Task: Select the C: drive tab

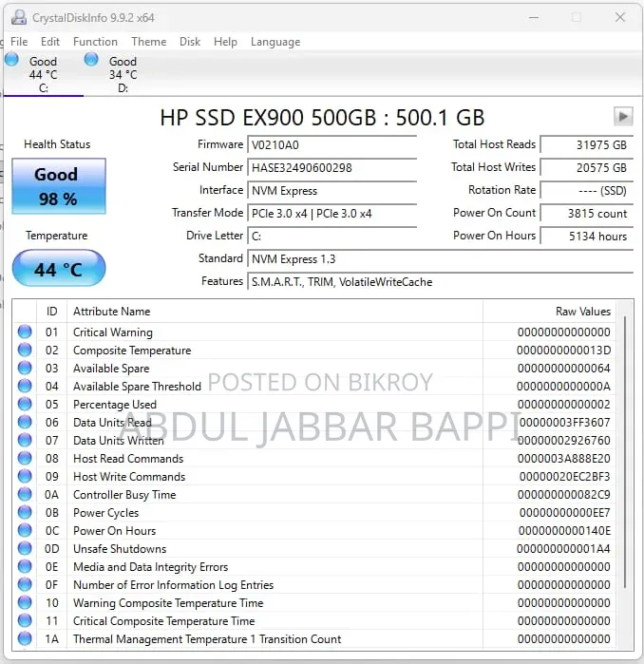Action: (x=43, y=74)
